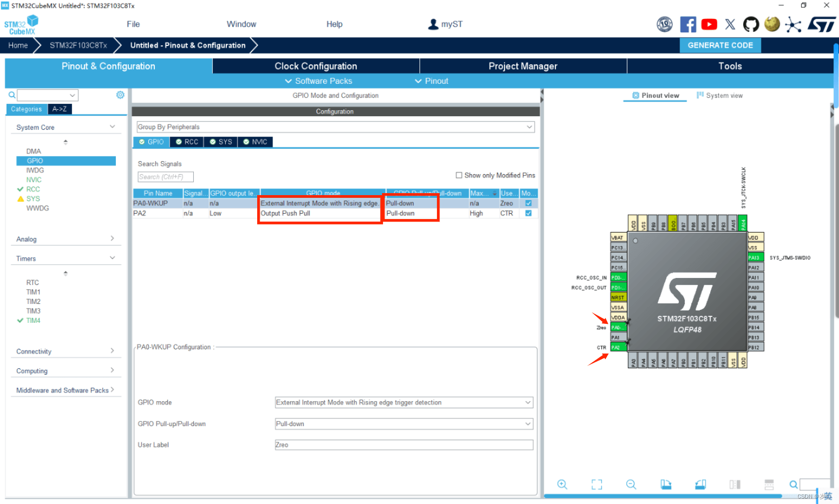839x504 pixels.
Task: Expand the Computing category
Action: click(x=112, y=370)
